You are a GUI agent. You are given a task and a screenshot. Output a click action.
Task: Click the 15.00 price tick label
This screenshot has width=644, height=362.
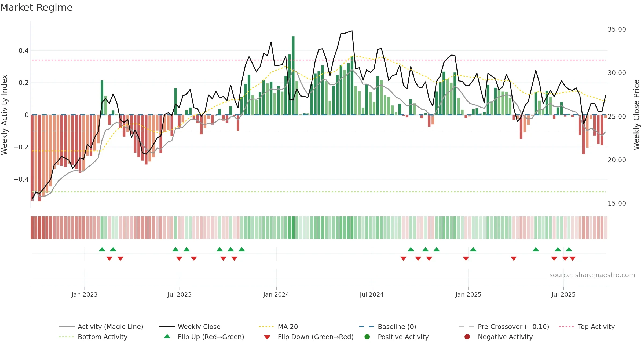[617, 203]
